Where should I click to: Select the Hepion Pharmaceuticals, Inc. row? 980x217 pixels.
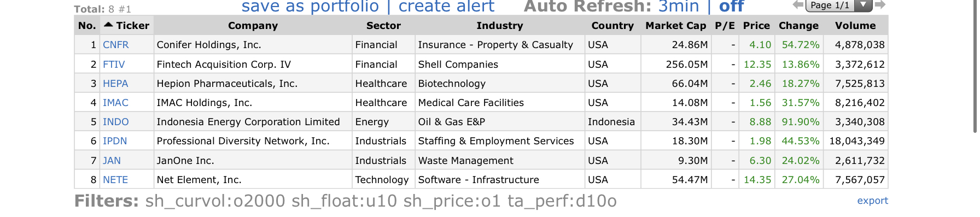click(x=481, y=83)
